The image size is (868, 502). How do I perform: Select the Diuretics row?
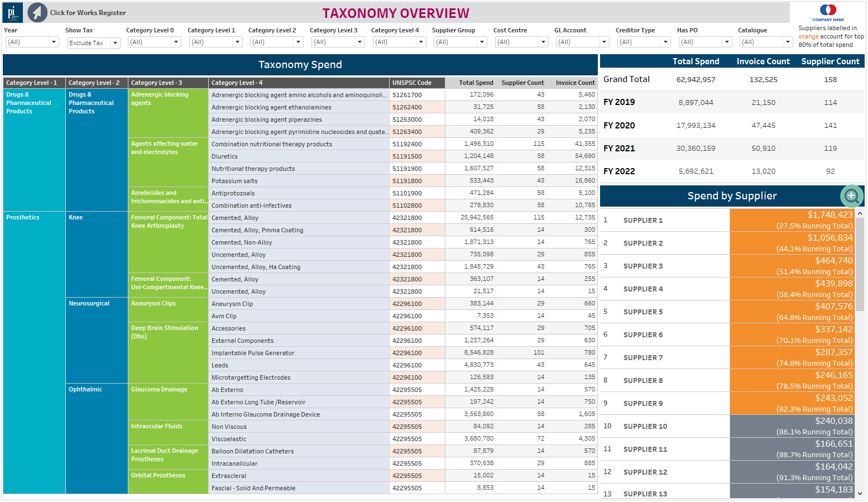point(403,156)
